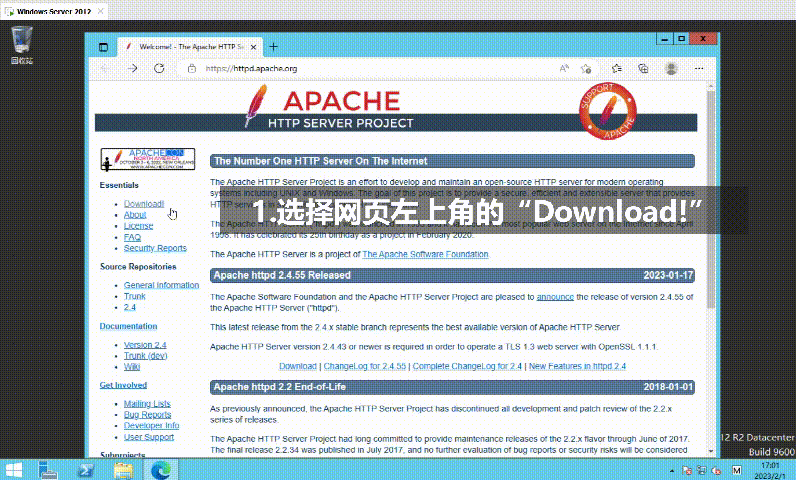Open the Favorites list icon

[x=617, y=68]
